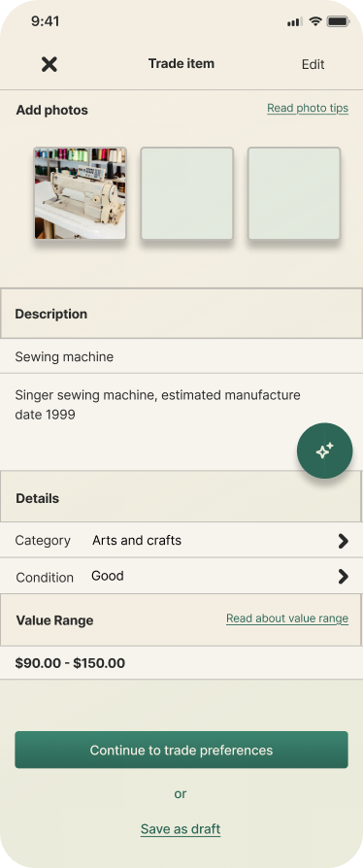Open the Read about value range link
363x868 pixels.
pos(287,618)
